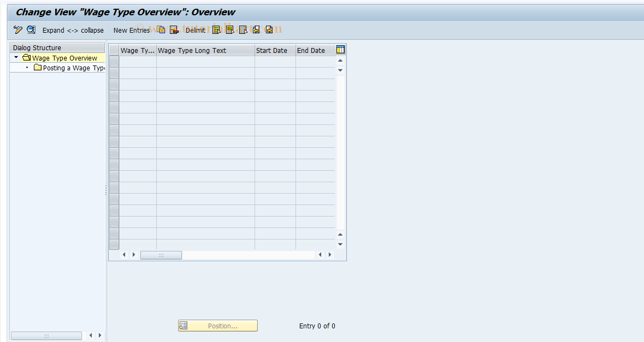Click the End Date column header
The width and height of the screenshot is (644, 342).
315,50
